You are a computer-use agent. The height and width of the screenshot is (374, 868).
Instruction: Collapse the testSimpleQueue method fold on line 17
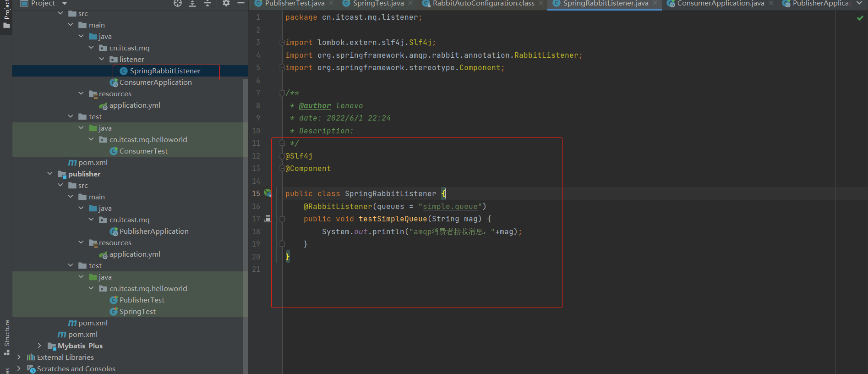(x=282, y=219)
